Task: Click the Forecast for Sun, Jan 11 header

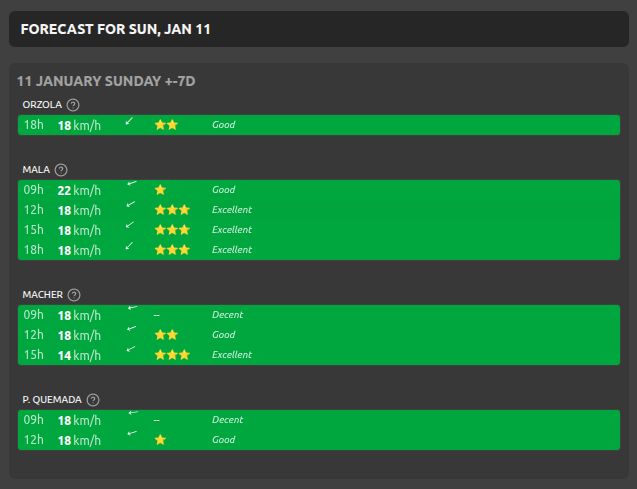Action: [x=116, y=30]
